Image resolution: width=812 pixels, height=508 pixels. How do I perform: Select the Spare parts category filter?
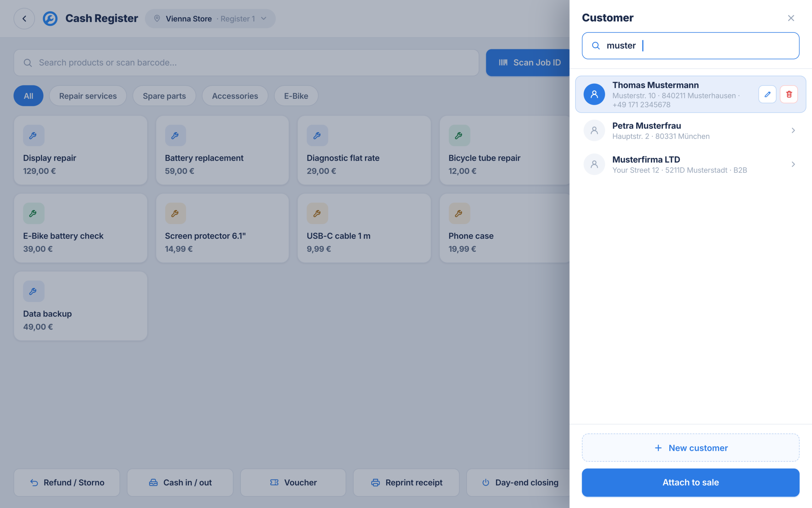coord(164,96)
